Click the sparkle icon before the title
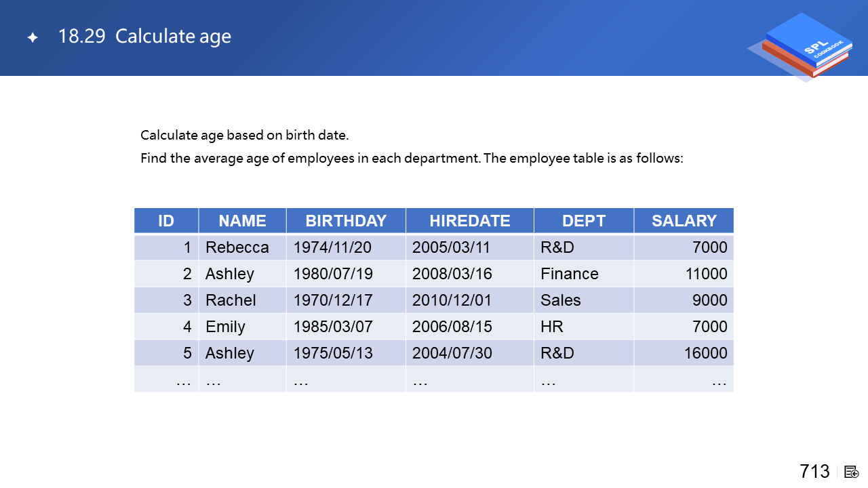The image size is (868, 488). (x=33, y=38)
